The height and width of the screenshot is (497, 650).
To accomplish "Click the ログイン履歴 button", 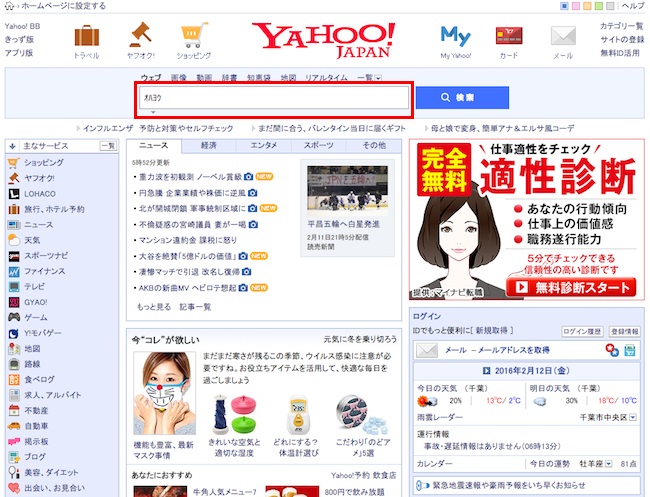I will click(x=582, y=331).
